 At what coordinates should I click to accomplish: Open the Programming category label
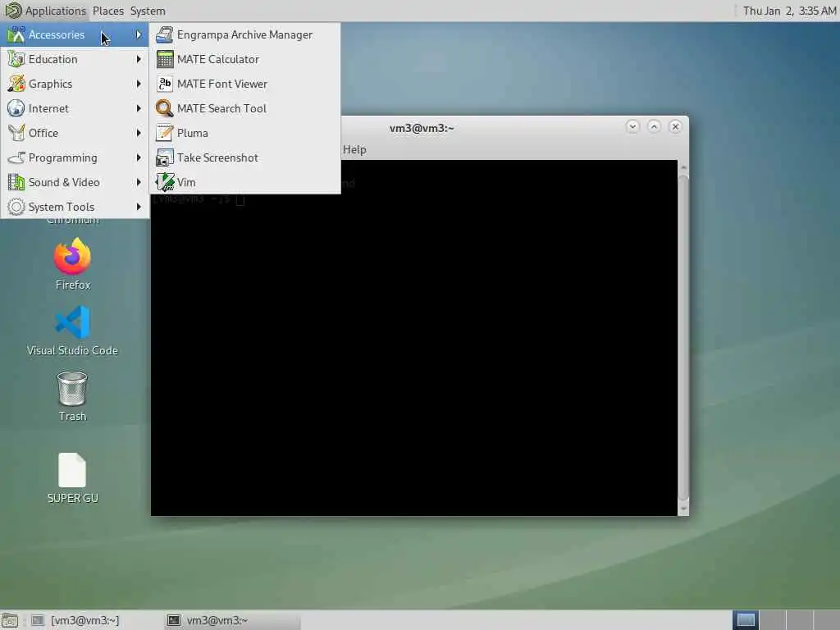62,158
